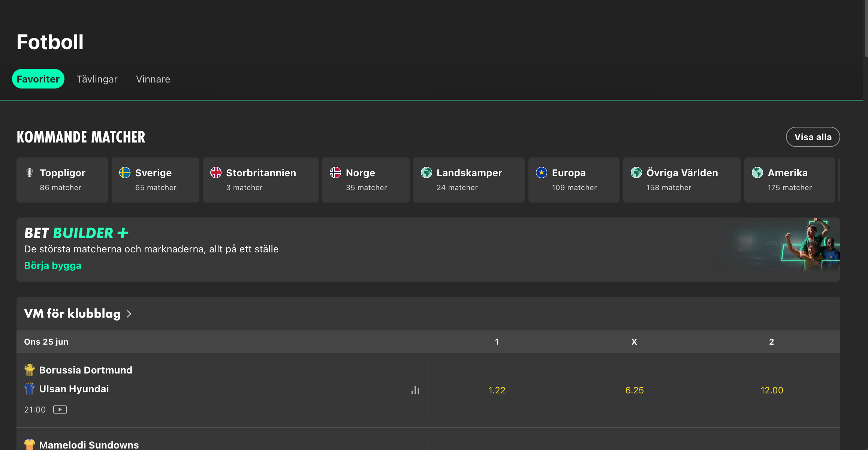Select odds 1.22 for Borussia Dortmund
Viewport: 868px width, 450px height.
[x=497, y=390]
